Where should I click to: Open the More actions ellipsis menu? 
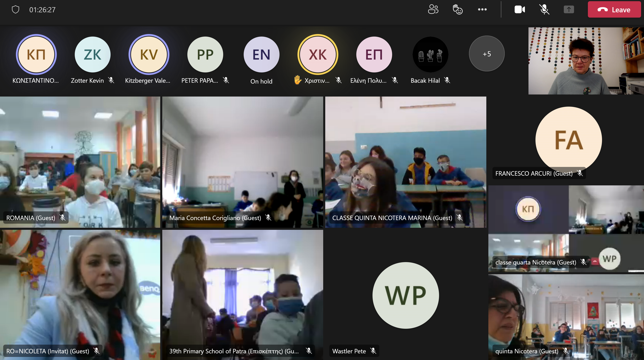click(482, 10)
